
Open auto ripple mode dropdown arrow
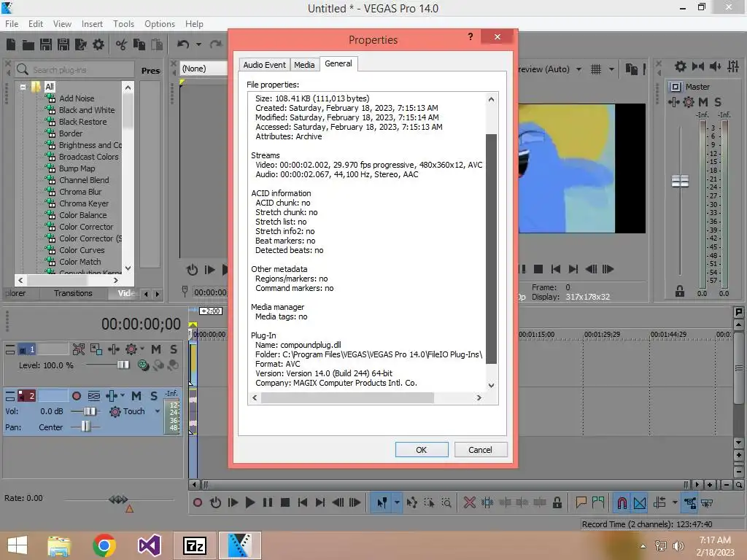point(675,503)
